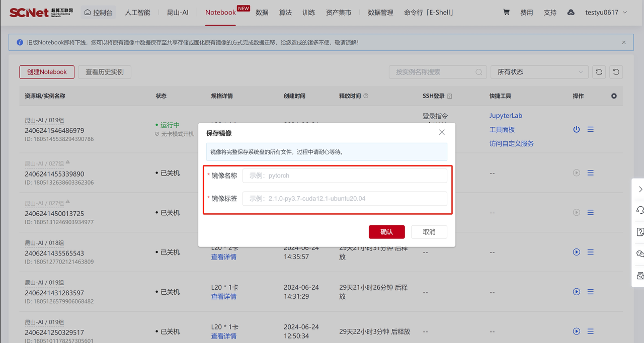The height and width of the screenshot is (343, 644).
Task: Confirm saving the image with 确认
Action: click(x=386, y=232)
